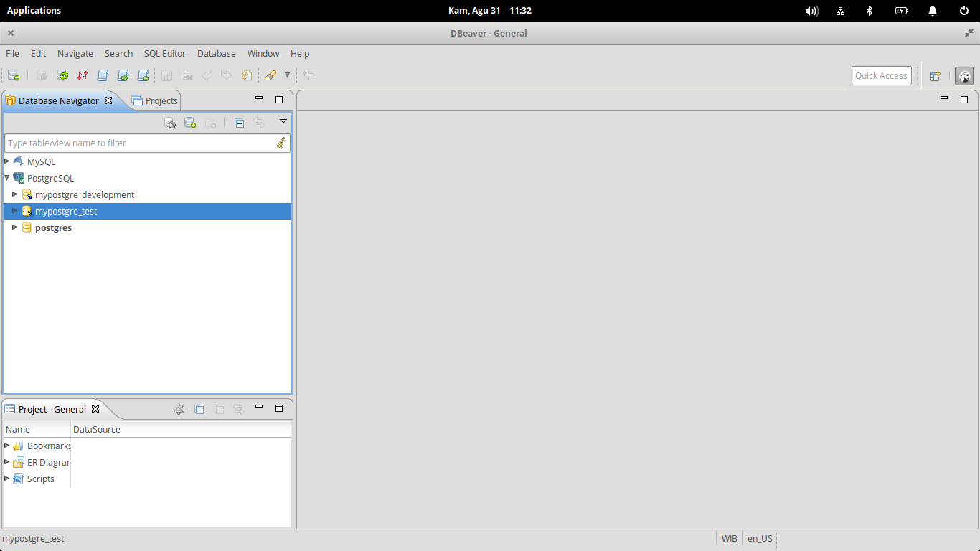Open the Window menu

click(x=263, y=53)
